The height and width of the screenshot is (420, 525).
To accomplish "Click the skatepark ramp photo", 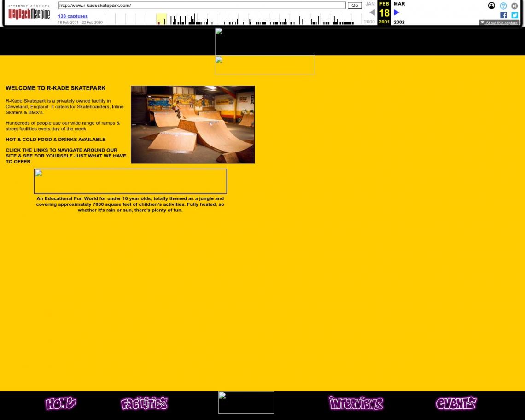I will click(192, 125).
